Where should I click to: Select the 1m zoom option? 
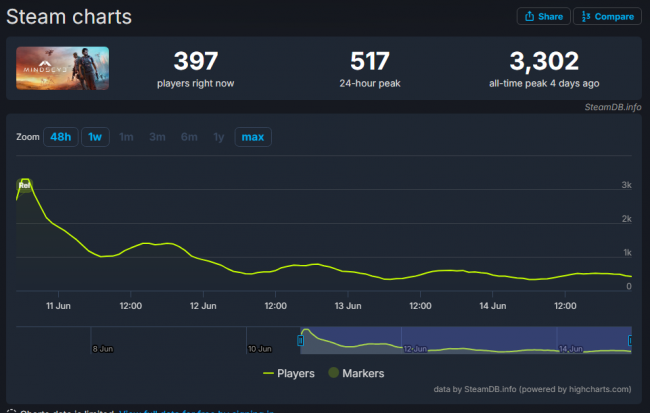[126, 136]
